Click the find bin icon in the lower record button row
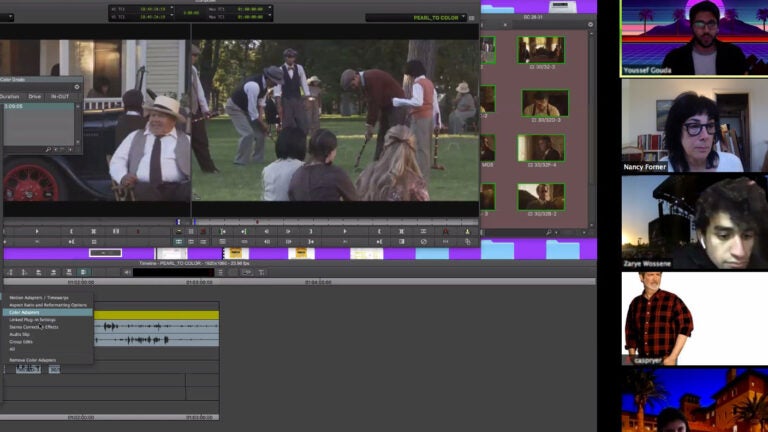 pyautogui.click(x=402, y=241)
